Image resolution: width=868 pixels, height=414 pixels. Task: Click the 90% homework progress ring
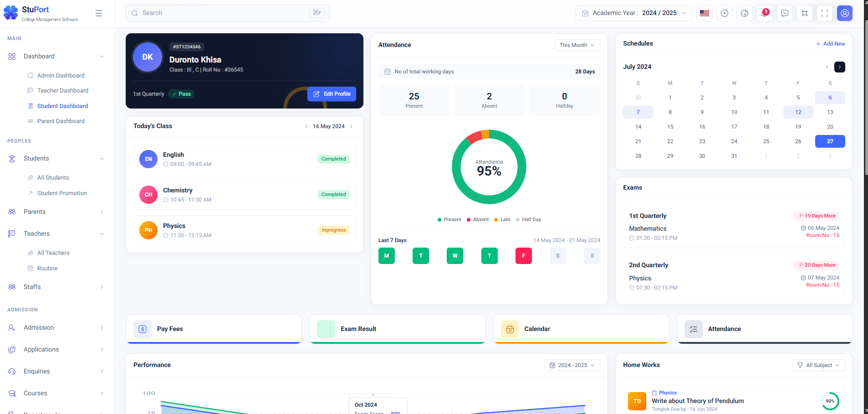click(830, 401)
